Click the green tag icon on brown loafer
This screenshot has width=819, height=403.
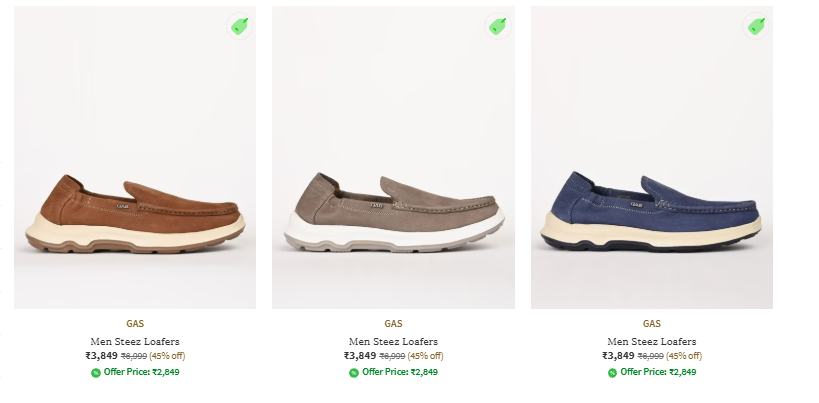240,26
